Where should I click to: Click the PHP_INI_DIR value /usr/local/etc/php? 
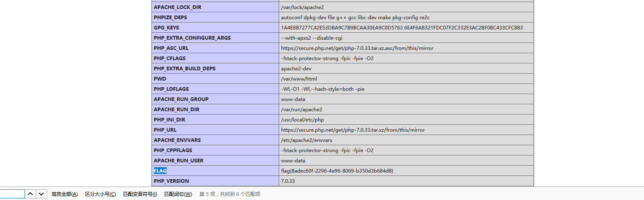click(302, 120)
